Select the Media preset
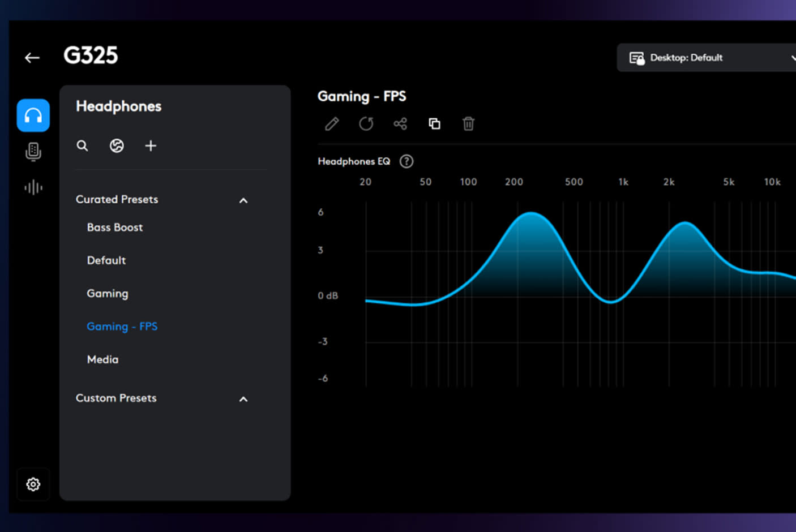The height and width of the screenshot is (532, 796). click(102, 359)
